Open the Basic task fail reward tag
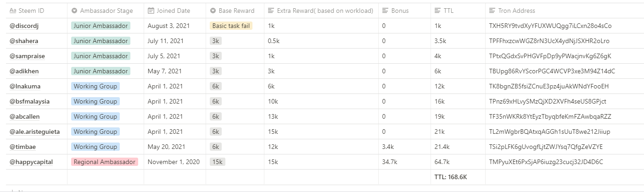Image resolution: width=644 pixels, height=192 pixels. pyautogui.click(x=231, y=26)
